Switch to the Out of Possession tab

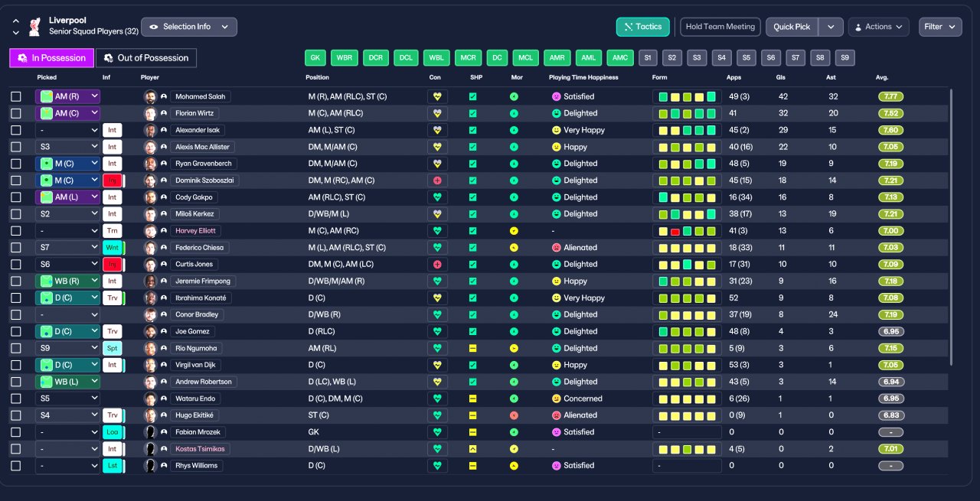click(x=145, y=58)
